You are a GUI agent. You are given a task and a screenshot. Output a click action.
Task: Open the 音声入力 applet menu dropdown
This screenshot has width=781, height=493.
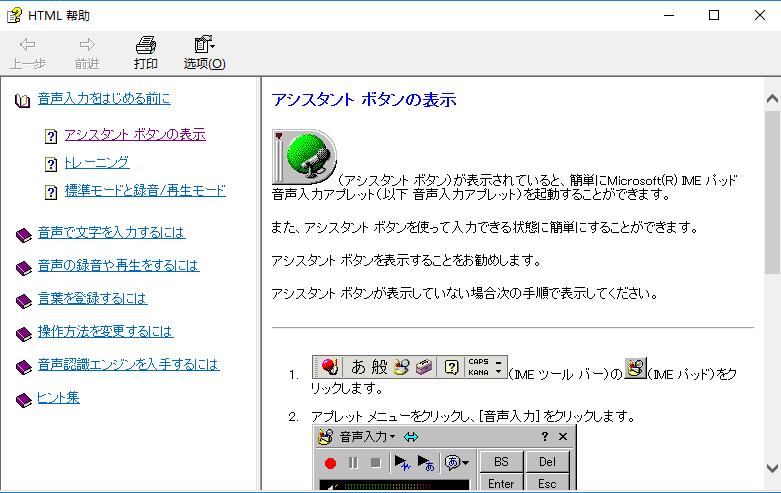(368, 437)
